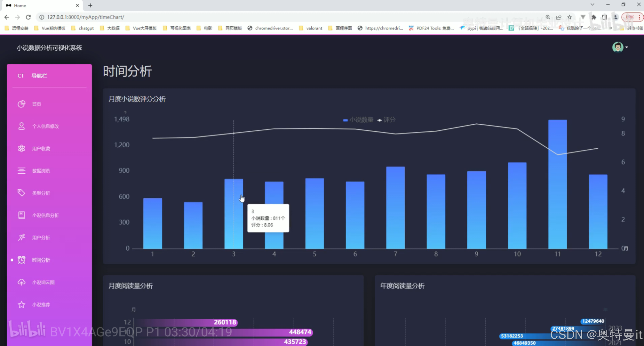Open the chatgpt bookmark folder
Screen dimensions: 644x346
tap(86, 28)
